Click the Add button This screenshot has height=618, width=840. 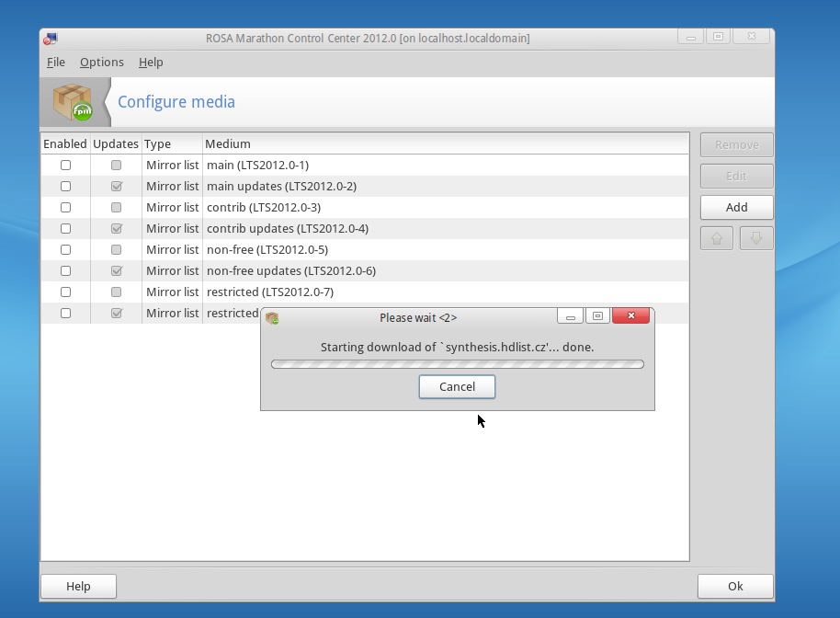(x=736, y=208)
